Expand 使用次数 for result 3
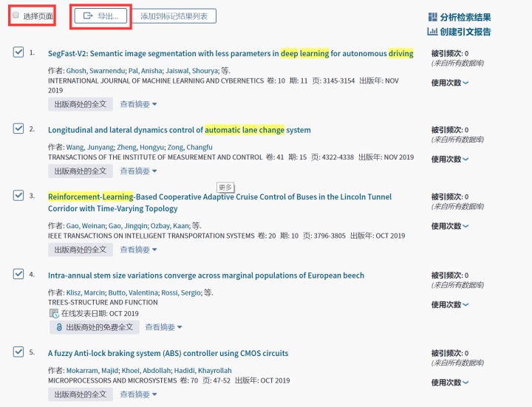532x407 pixels. 450,226
